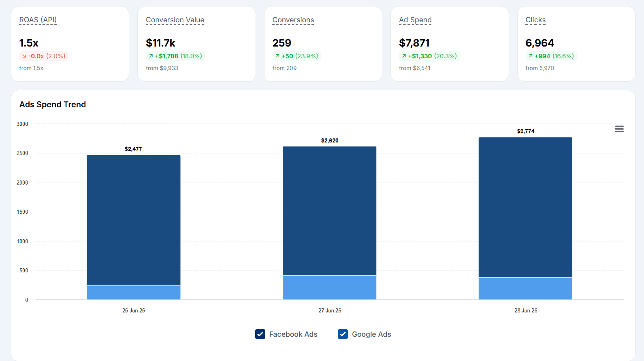This screenshot has width=644, height=361.
Task: Click the 'from 209' comparison text
Action: pyautogui.click(x=284, y=68)
